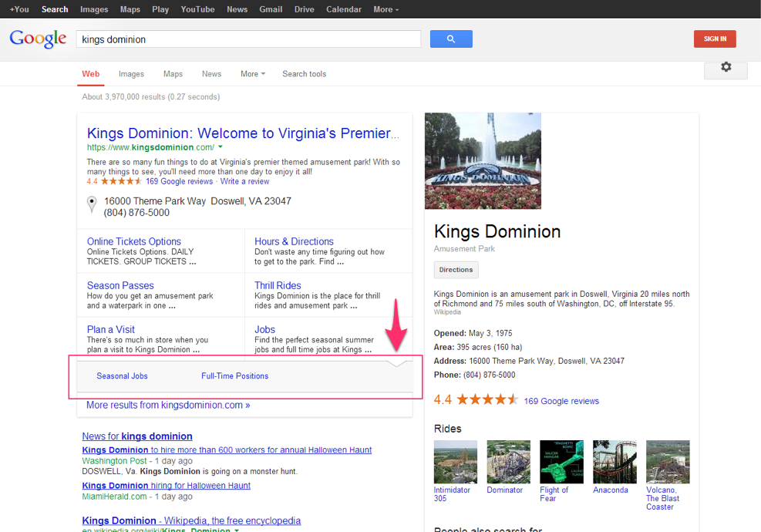Open YouTube in the top bar
Viewport: 761px width, 532px height.
click(197, 9)
